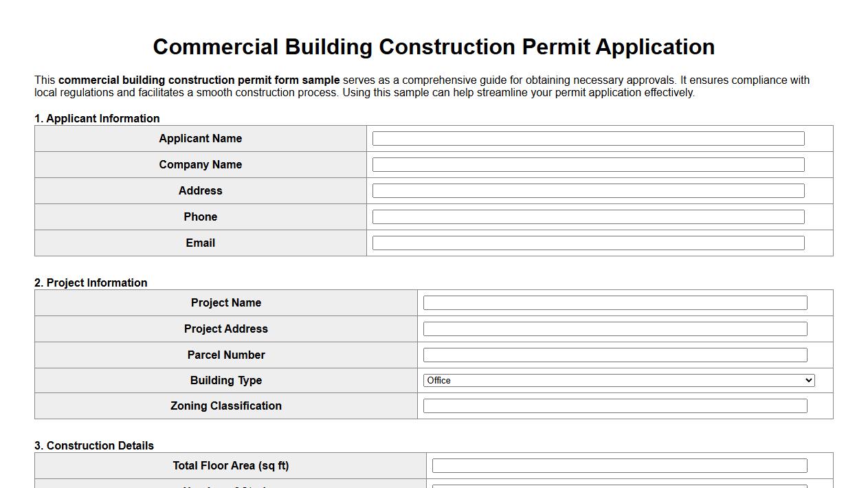Click the Applicant Name label cell
The image size is (868, 488).
200,138
